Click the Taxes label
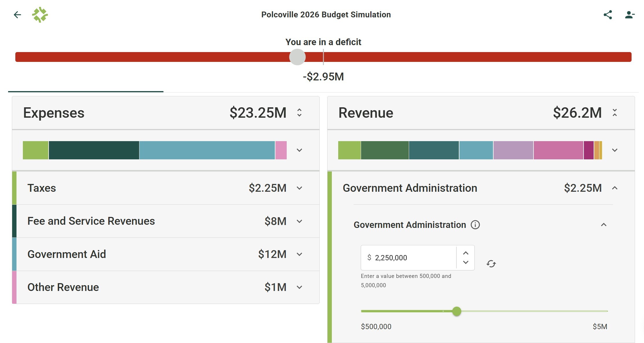The image size is (644, 343). (x=42, y=188)
